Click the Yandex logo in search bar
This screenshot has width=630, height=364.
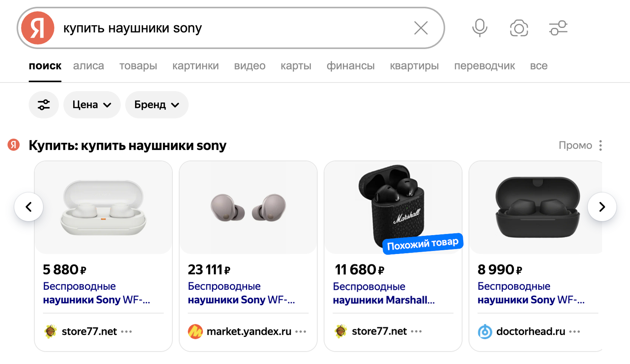click(38, 28)
